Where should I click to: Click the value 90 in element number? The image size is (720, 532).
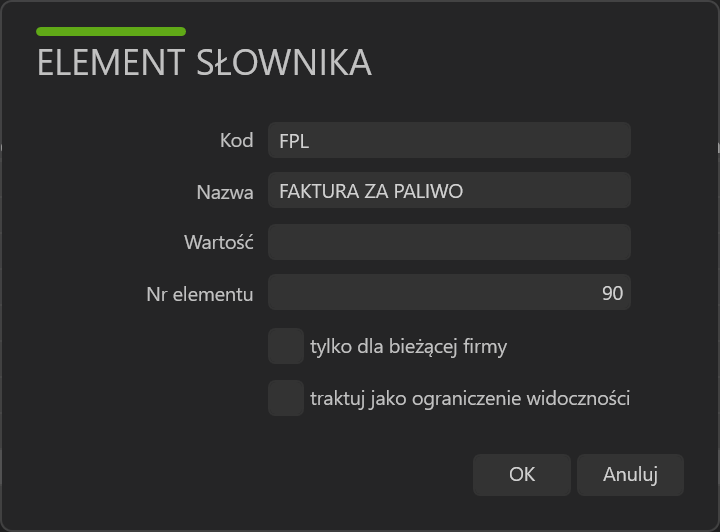[613, 293]
